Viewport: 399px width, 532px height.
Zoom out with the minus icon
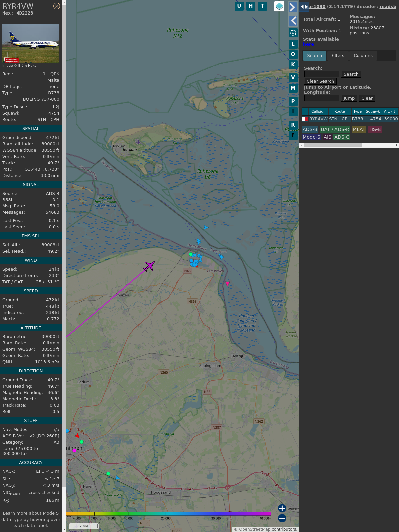point(282,518)
